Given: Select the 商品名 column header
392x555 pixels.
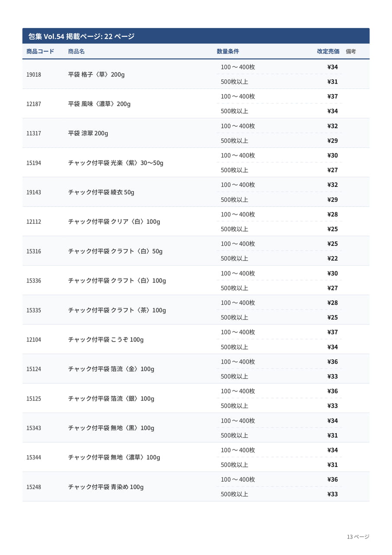Looking at the screenshot, I should coord(76,52).
